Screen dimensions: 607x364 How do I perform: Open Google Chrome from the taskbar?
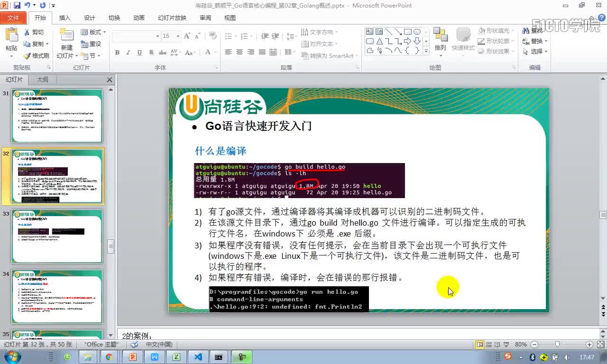(x=109, y=356)
